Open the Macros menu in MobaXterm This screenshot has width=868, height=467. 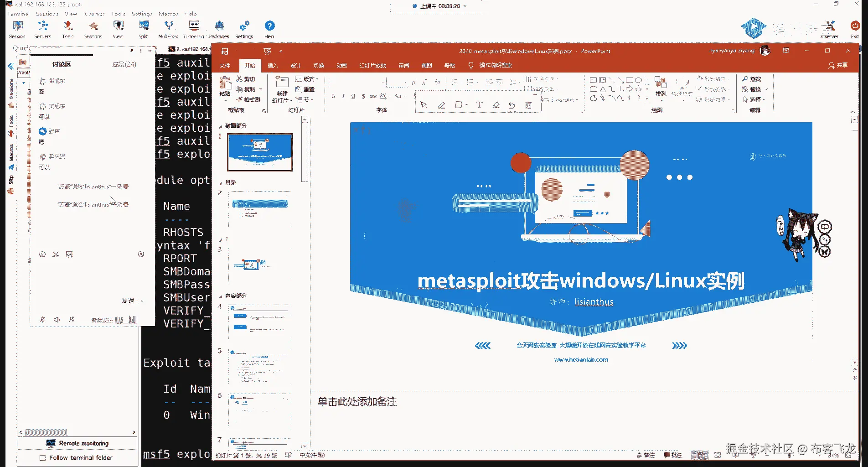click(169, 14)
